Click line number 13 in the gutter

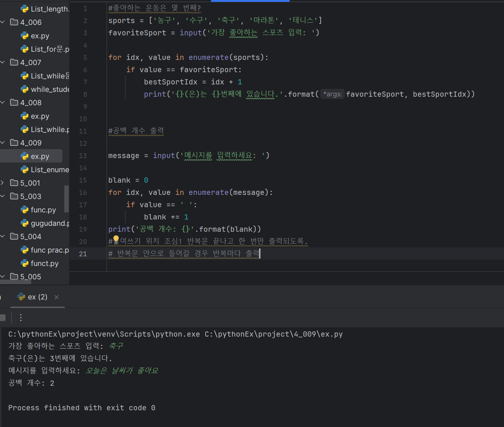point(83,156)
